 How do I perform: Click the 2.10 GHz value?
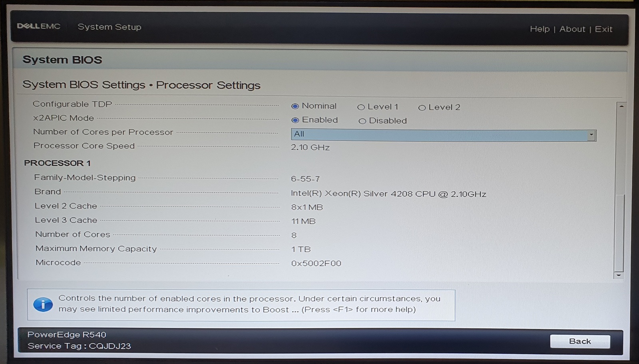pos(310,147)
